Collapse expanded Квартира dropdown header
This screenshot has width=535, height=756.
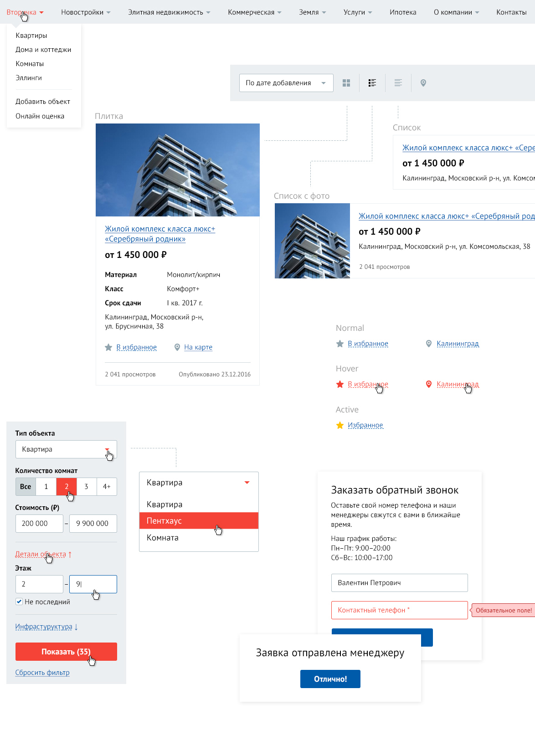point(199,483)
